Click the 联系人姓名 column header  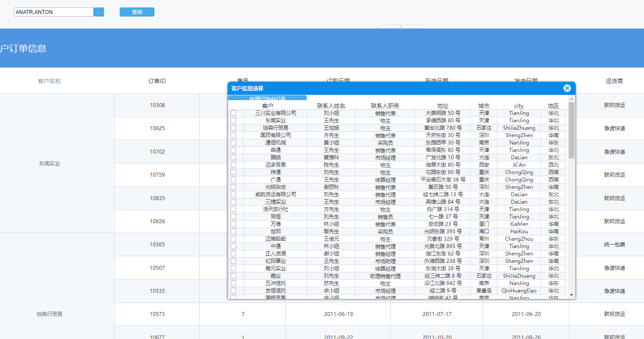(x=331, y=106)
